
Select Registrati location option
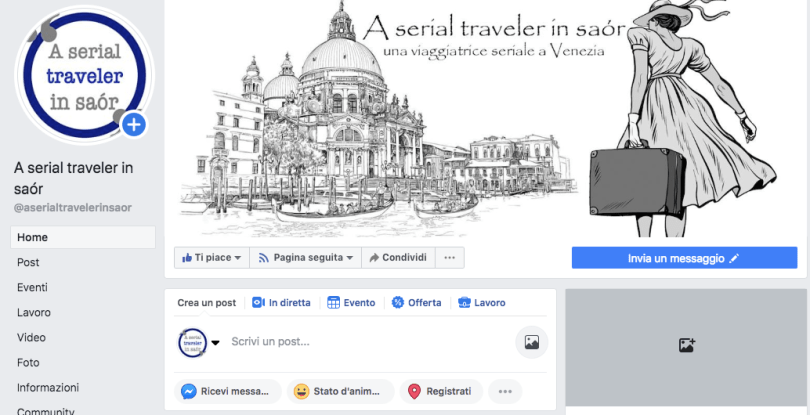point(441,392)
